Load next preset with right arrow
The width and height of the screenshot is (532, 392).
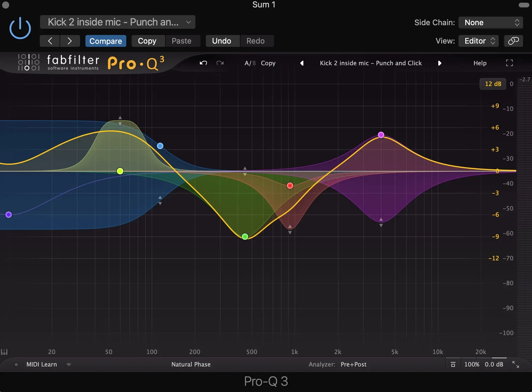click(439, 63)
